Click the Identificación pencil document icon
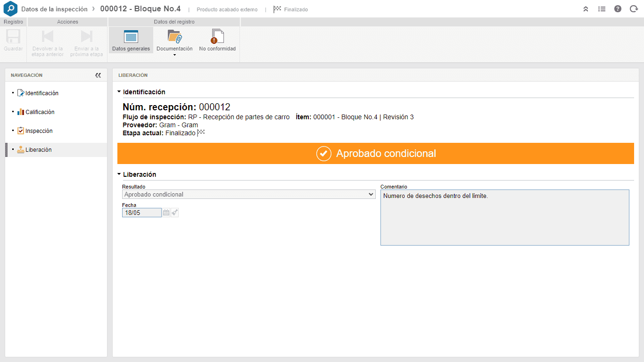Viewport: 644px width, 362px height. (x=21, y=93)
